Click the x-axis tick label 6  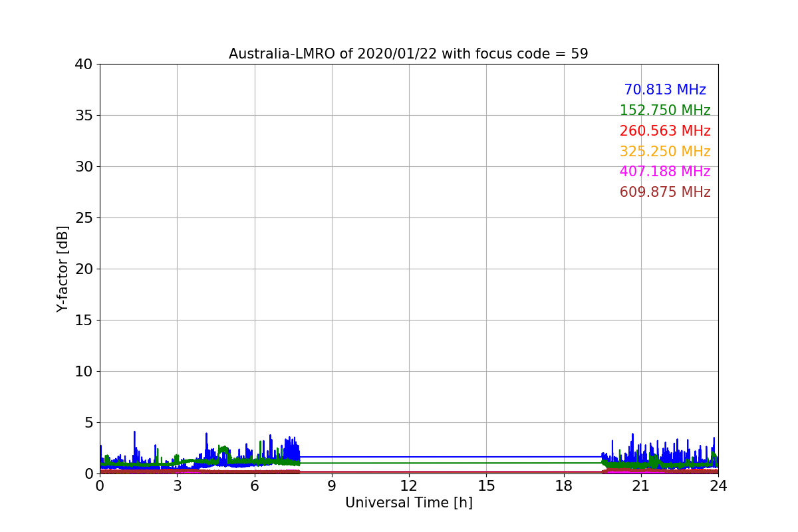click(255, 486)
